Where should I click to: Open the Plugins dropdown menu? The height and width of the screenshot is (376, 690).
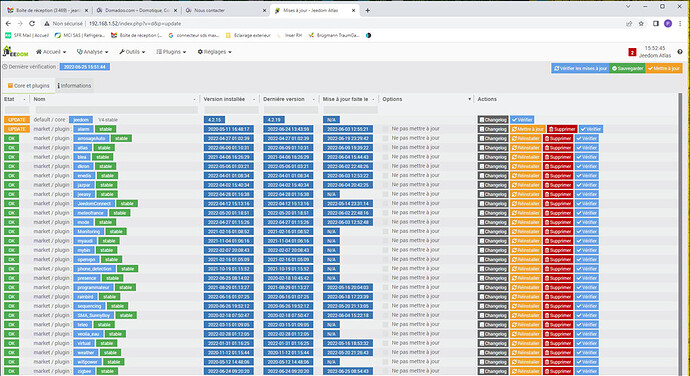pos(171,52)
